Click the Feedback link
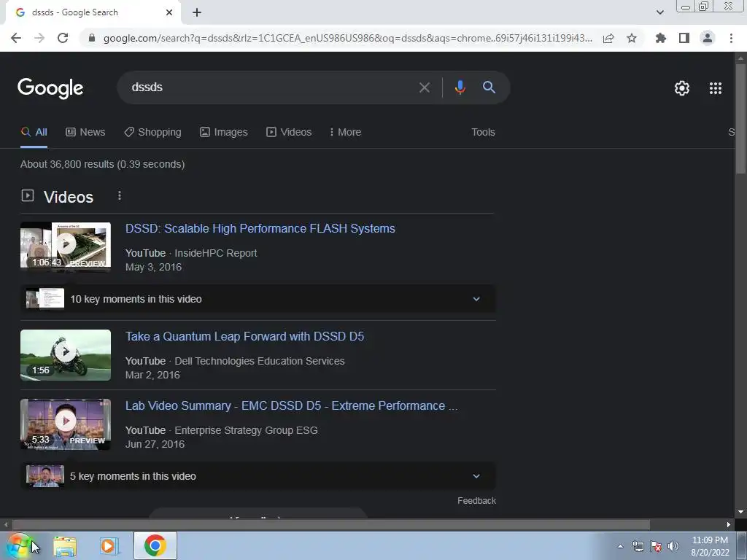Image resolution: width=747 pixels, height=560 pixels. (x=476, y=501)
